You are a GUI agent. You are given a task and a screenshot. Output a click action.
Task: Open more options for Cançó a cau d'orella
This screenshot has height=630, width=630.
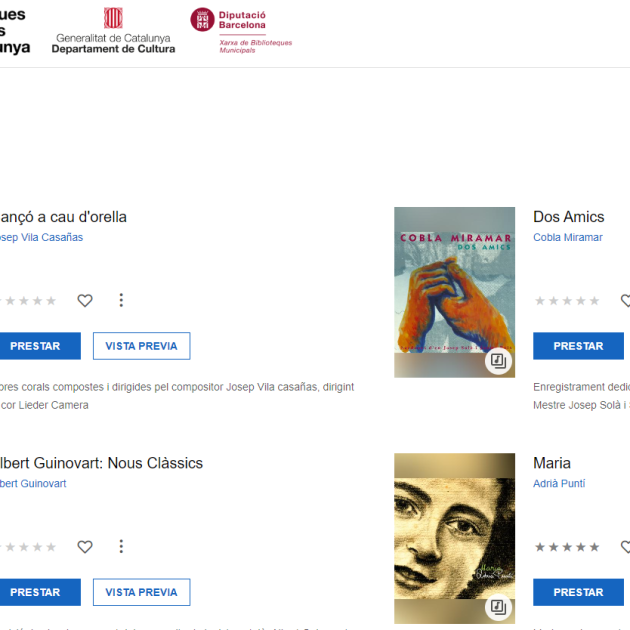tap(121, 300)
